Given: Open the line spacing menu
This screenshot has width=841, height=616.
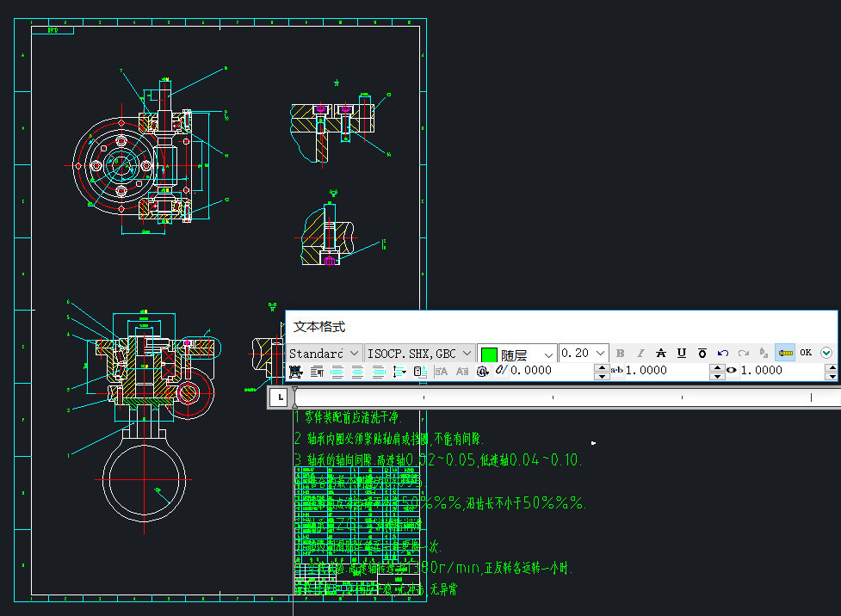Looking at the screenshot, I should 399,372.
